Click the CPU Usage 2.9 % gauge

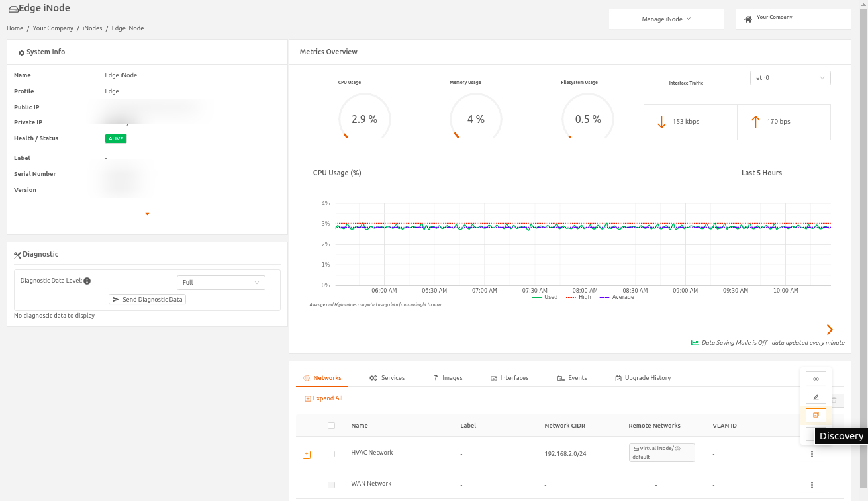[364, 118]
